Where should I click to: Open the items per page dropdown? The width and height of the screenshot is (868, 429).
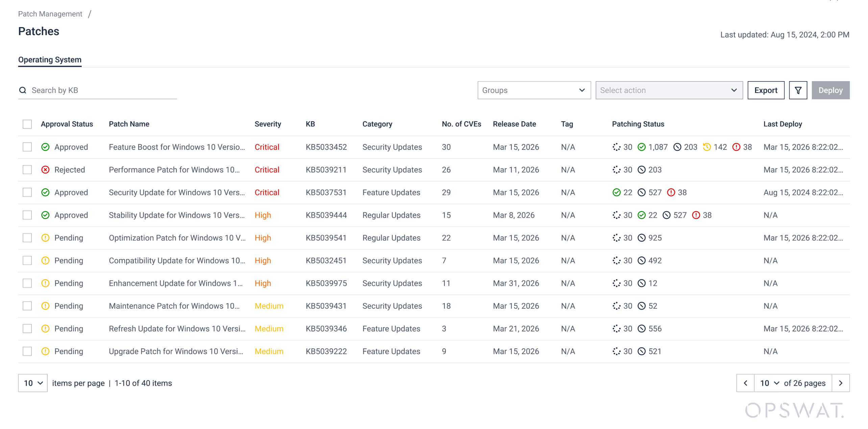pos(33,383)
